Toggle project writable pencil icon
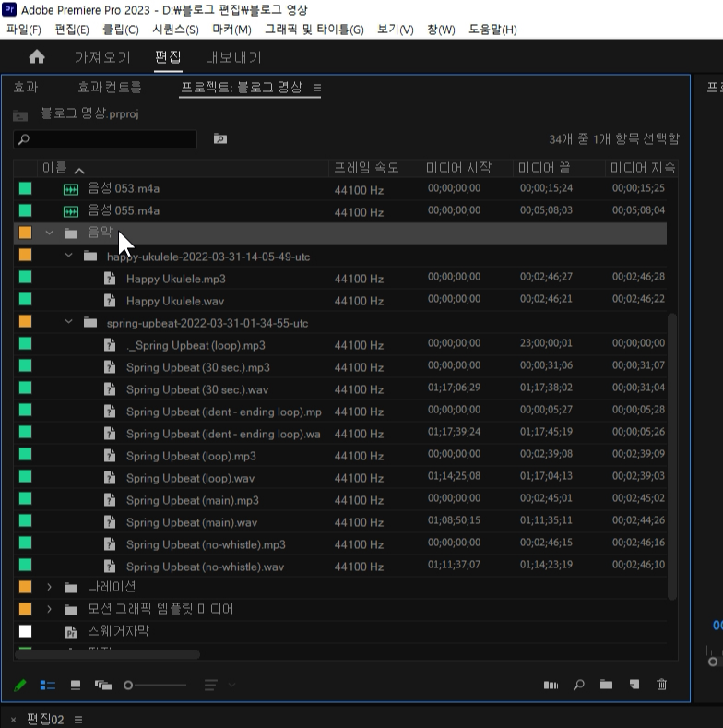723x728 pixels. pos(20,686)
